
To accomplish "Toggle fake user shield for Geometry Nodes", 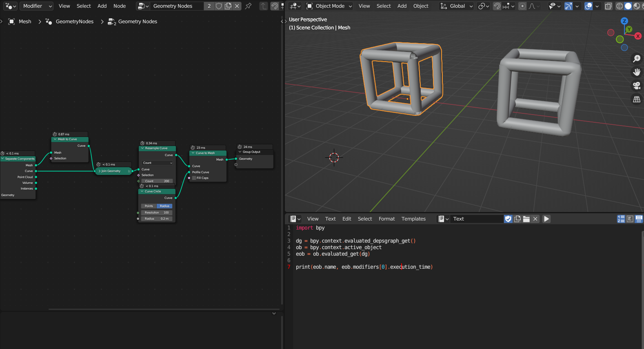I will point(219,6).
